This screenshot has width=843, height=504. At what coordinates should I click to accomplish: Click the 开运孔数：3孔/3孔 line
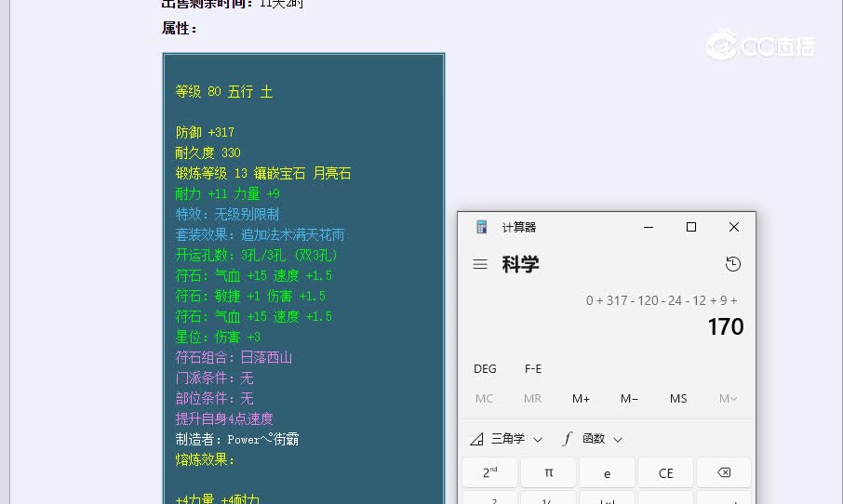pyautogui.click(x=257, y=255)
